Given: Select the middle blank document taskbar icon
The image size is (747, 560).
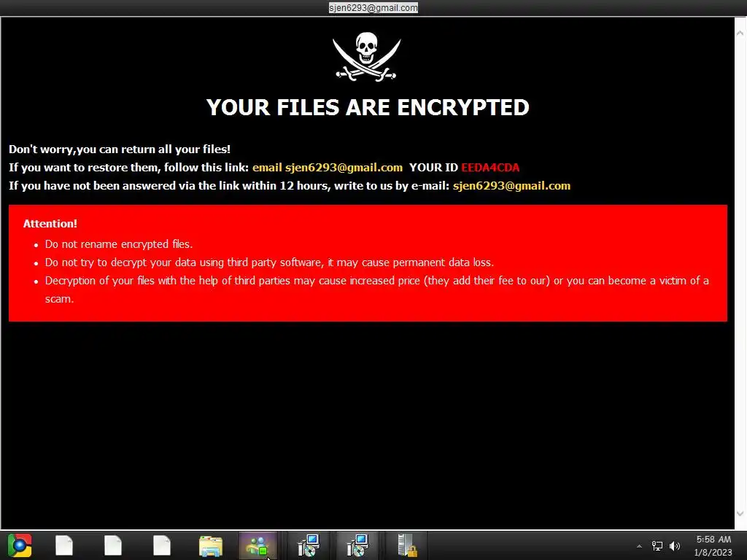Looking at the screenshot, I should click(x=113, y=545).
